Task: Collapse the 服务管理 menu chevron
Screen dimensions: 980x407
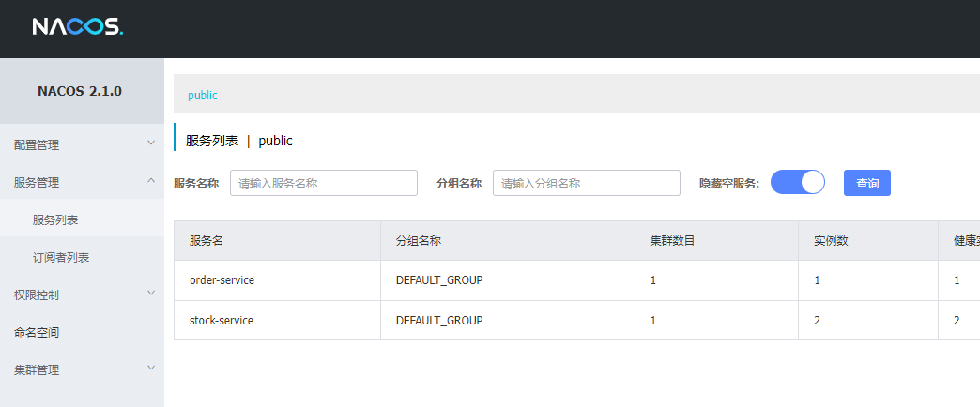Action: (150, 180)
